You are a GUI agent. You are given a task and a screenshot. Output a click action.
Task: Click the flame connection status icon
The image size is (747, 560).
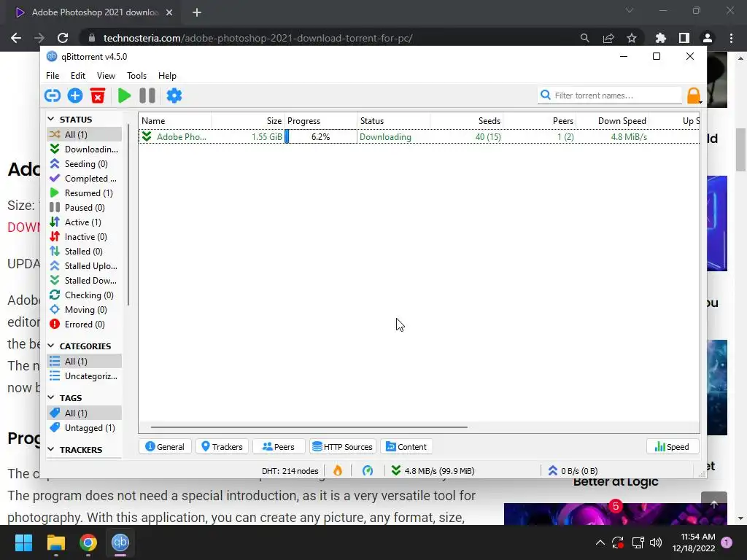point(338,471)
